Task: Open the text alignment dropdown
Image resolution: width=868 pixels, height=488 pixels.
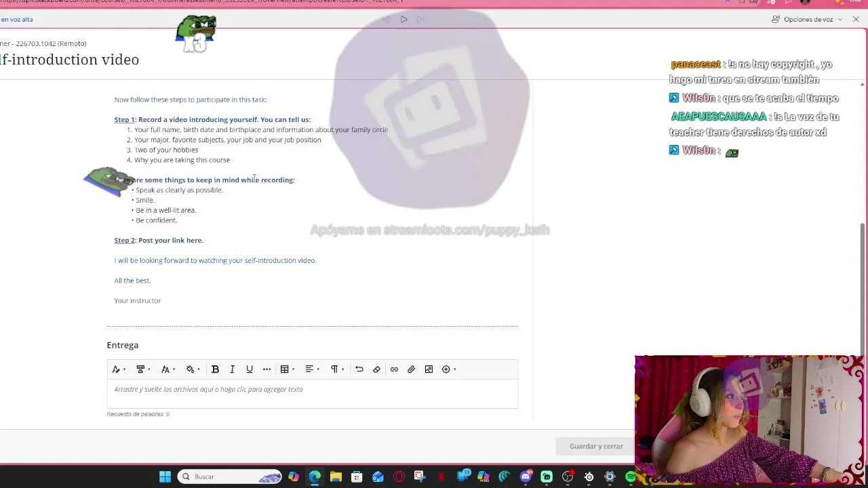Action: point(312,369)
